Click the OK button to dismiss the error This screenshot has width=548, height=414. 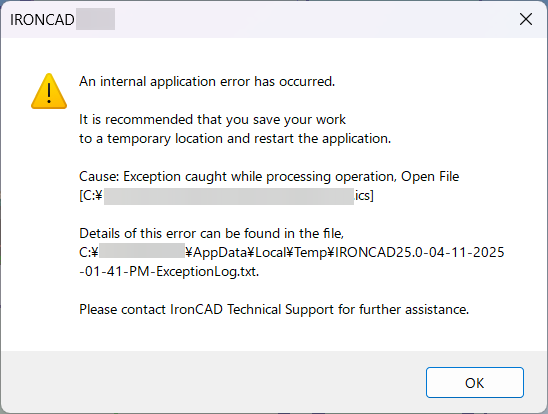pyautogui.click(x=475, y=383)
